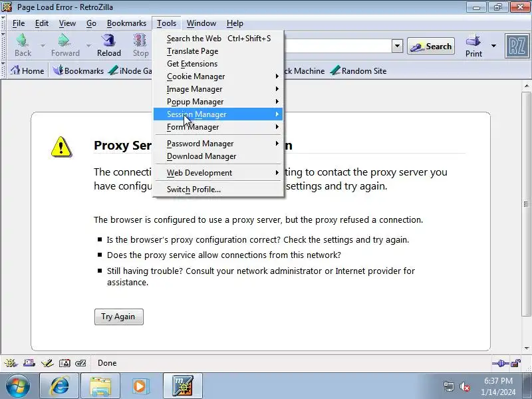Open the Window menu
Screen dimensions: 532x399
coord(201,23)
